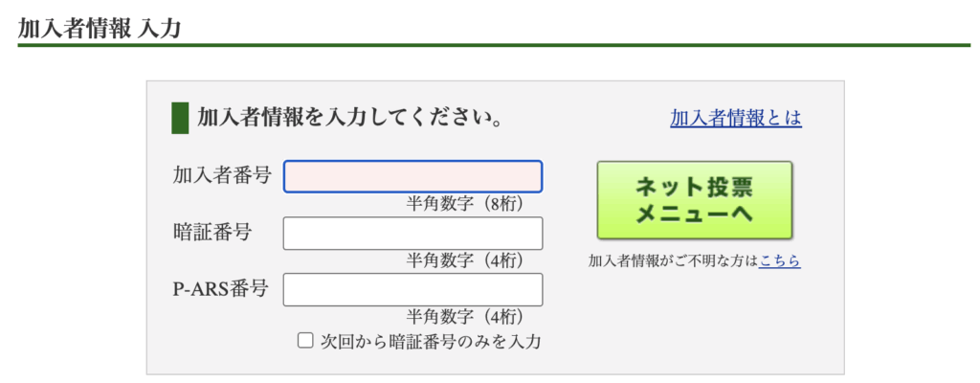Viewport: 980px width, 383px height.
Task: Open the 加入者情報とは link
Action: (x=735, y=118)
